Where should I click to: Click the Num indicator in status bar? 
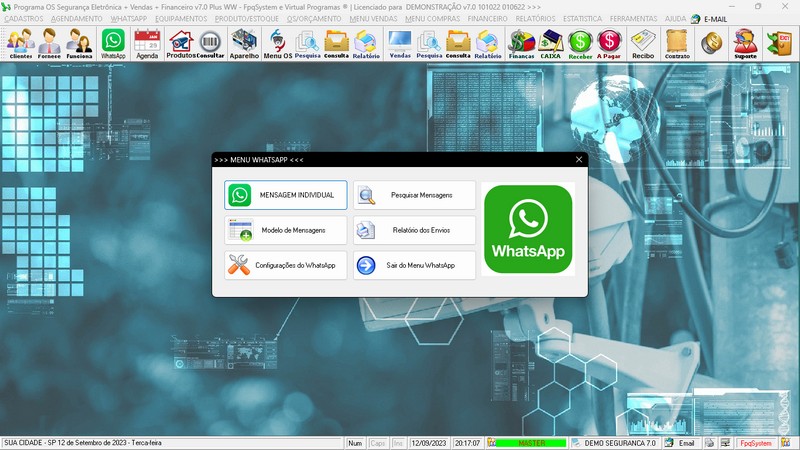coord(355,443)
